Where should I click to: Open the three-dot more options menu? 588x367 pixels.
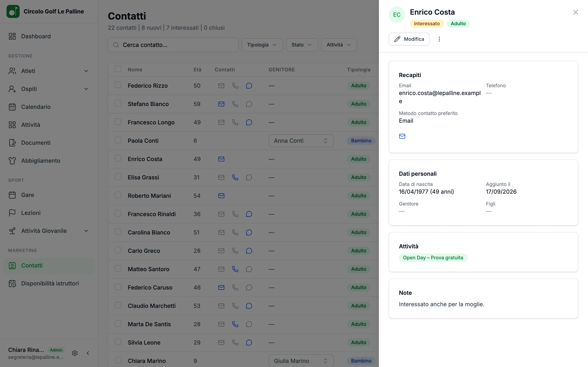[439, 39]
